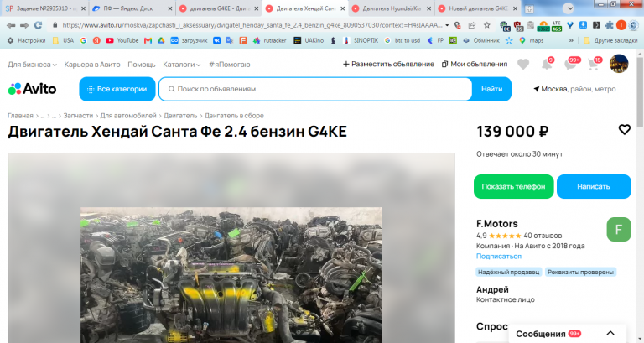Screen dimensions: 644x343
Task: Open the LTC price extension
Action: (557, 25)
